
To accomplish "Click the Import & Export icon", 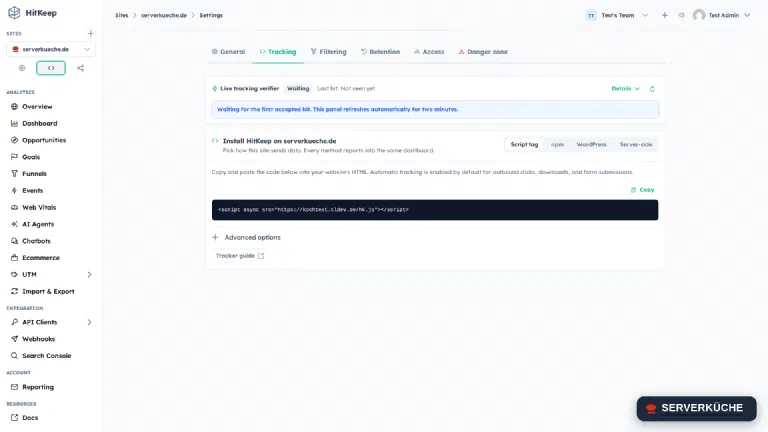I will click(x=14, y=291).
